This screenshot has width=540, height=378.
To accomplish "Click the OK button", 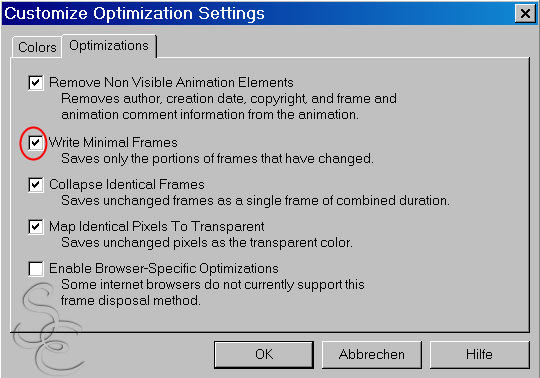I will pyautogui.click(x=264, y=354).
